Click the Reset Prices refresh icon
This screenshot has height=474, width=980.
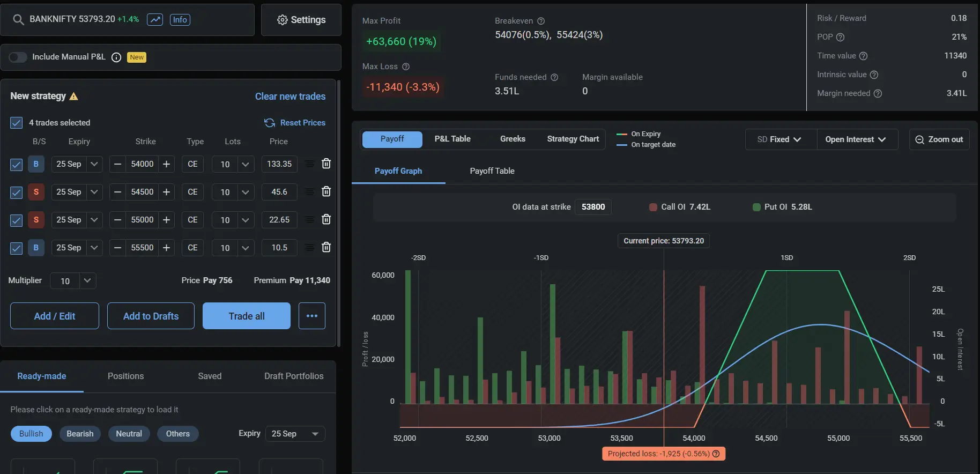[x=270, y=123]
